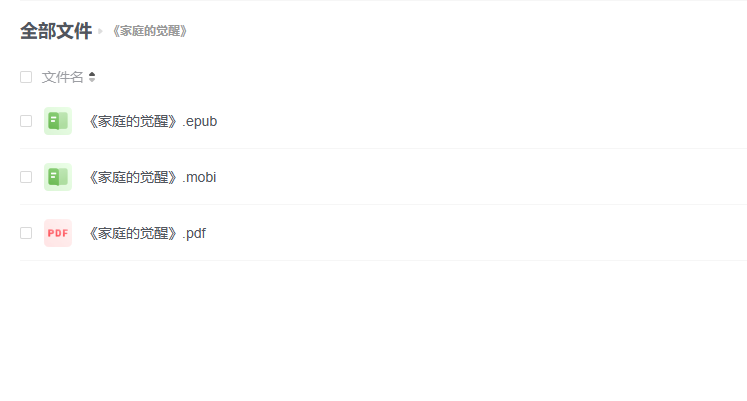This screenshot has height=401, width=747.
Task: Click the blank area below the file list
Action: (374, 331)
